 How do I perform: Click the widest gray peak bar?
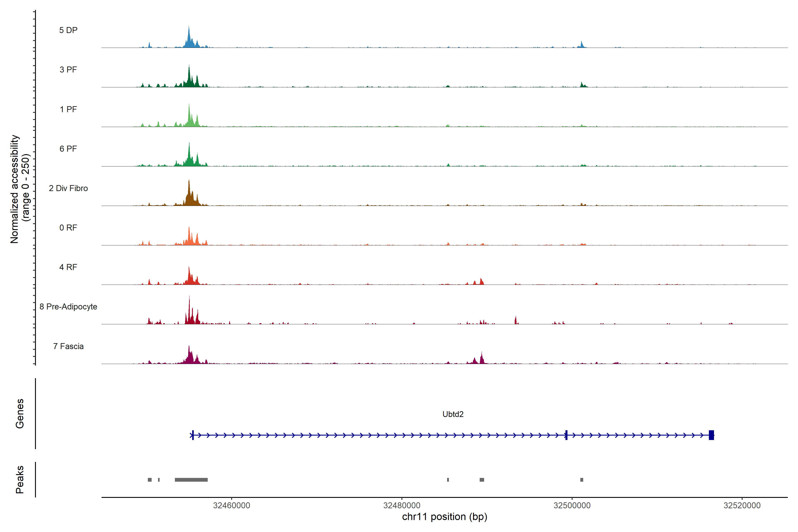[191, 480]
